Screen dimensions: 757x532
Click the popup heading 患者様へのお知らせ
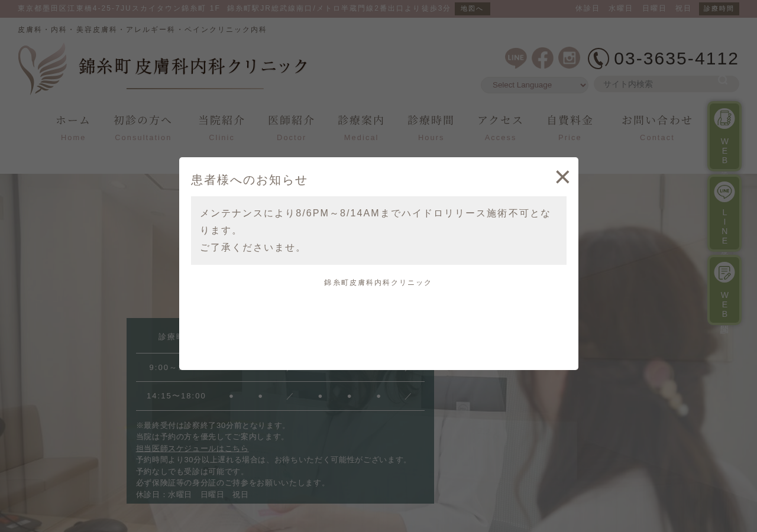(x=249, y=180)
